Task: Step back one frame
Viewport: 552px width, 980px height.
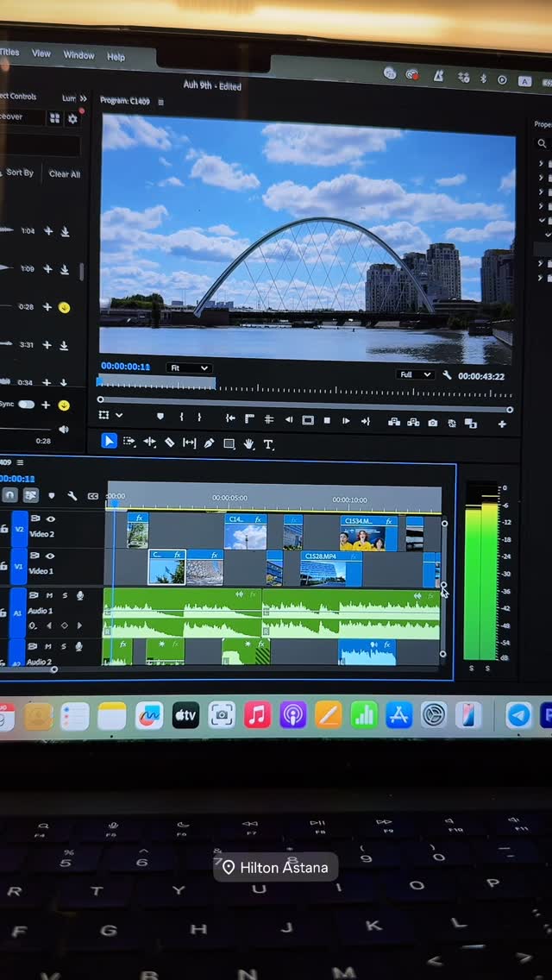Action: (289, 420)
